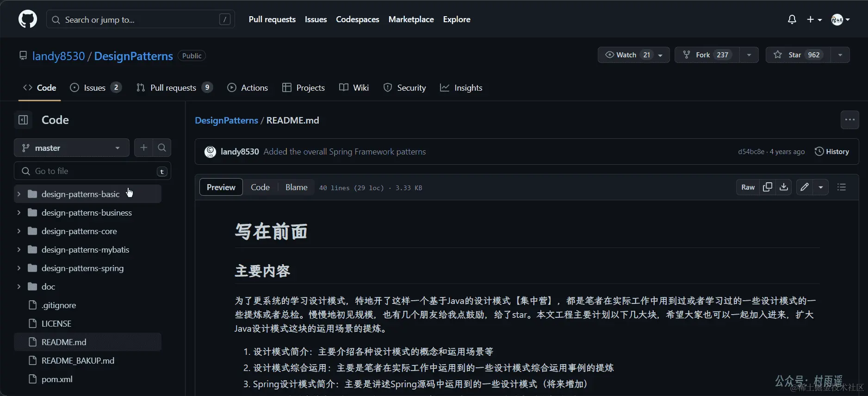The image size is (868, 396).
Task: Add a file with the plus button
Action: (143, 148)
